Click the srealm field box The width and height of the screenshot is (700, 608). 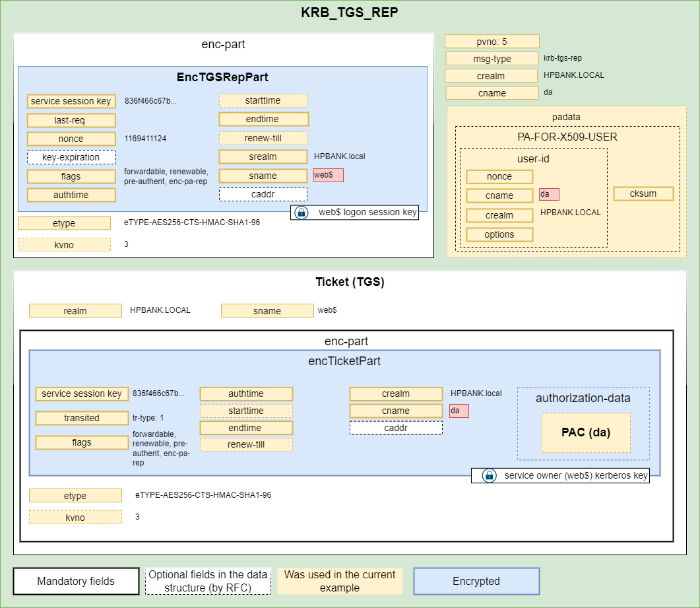tap(263, 157)
